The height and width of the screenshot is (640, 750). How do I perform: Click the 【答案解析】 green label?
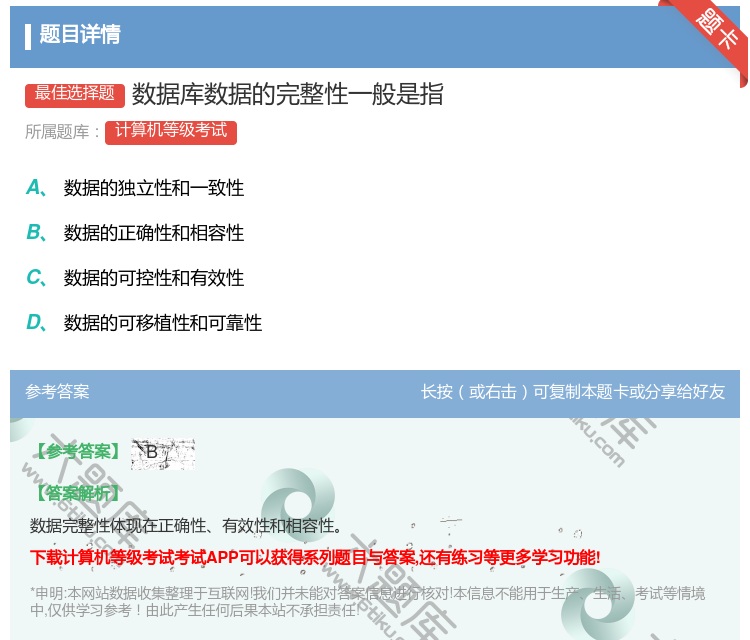(x=79, y=493)
